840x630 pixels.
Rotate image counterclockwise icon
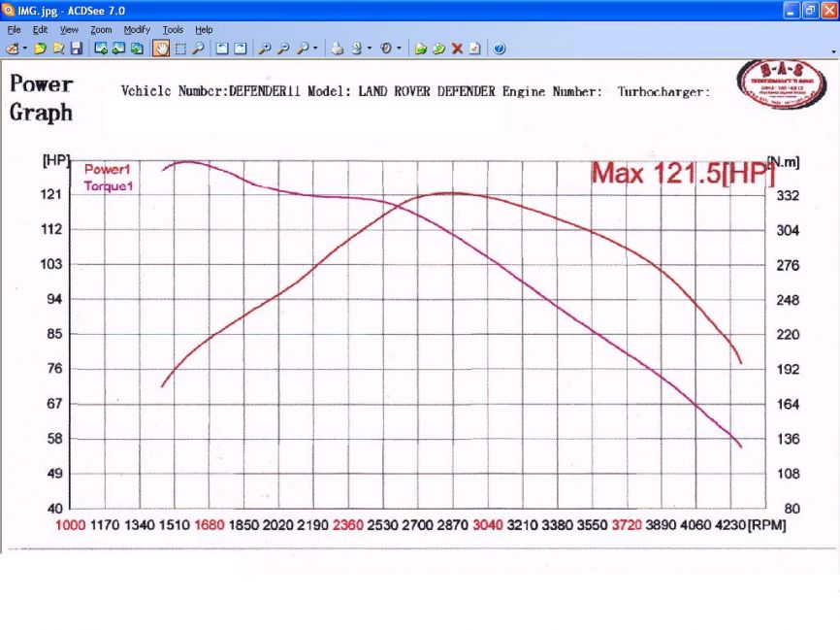[222, 49]
